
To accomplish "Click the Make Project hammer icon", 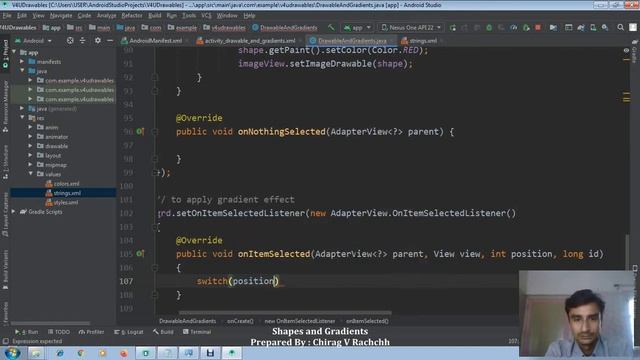I will 331,28.
